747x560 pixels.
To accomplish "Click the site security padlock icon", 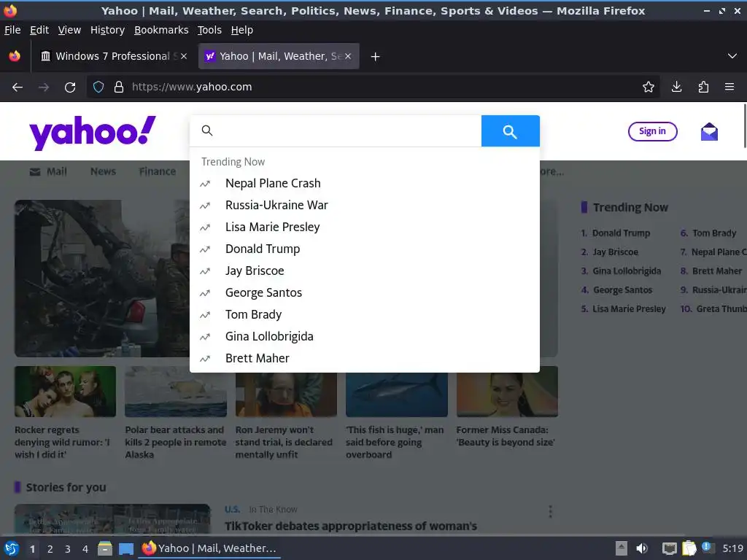I will click(x=119, y=87).
